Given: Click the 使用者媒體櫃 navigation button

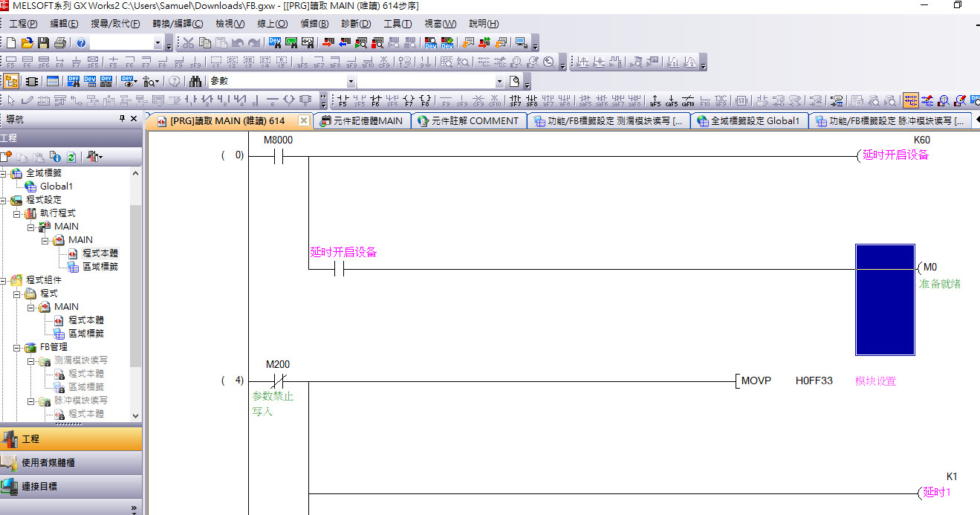Looking at the screenshot, I should 71,463.
